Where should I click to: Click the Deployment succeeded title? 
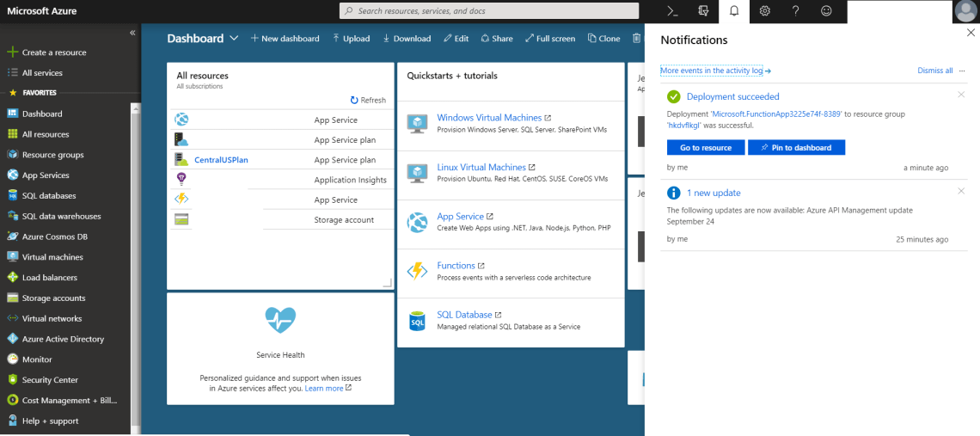[x=732, y=96]
